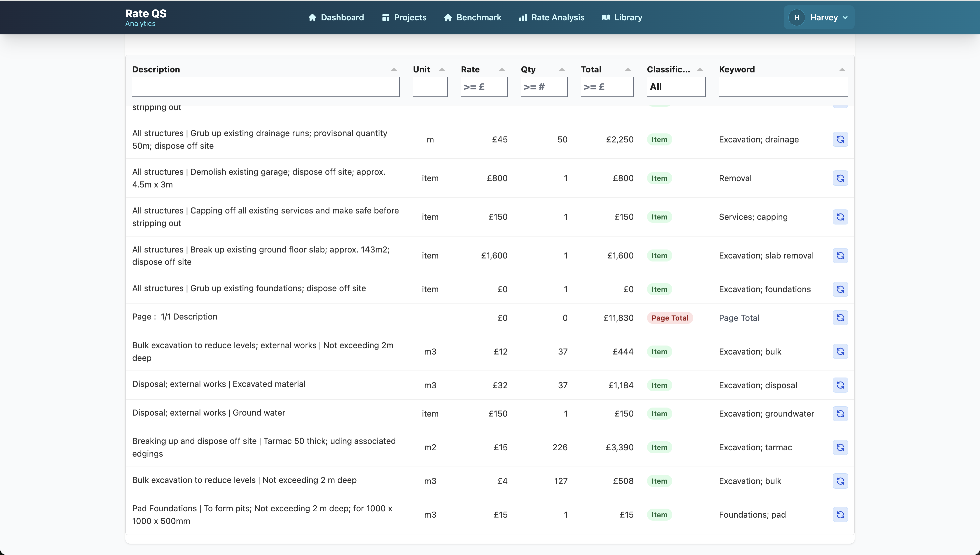Viewport: 980px width, 555px height.
Task: Sort by Qty column arrow
Action: click(562, 69)
